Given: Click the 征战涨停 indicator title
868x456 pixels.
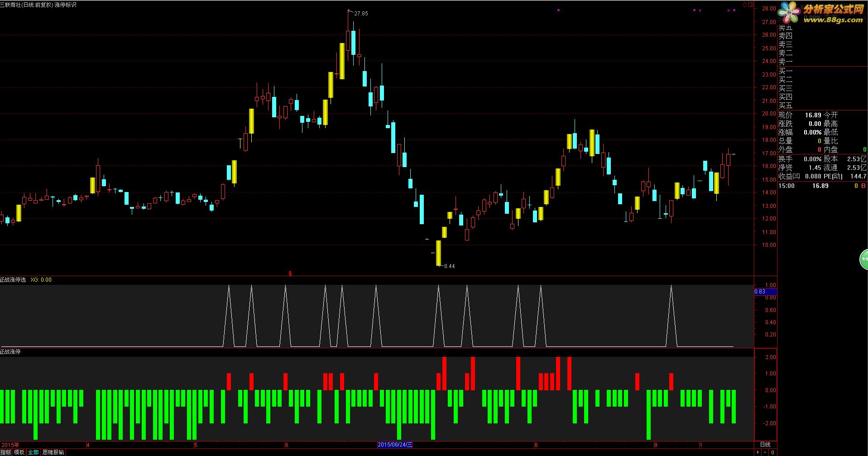Looking at the screenshot, I should [x=10, y=352].
